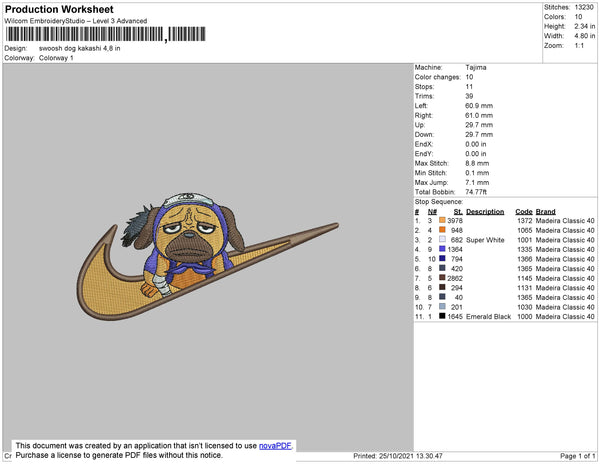
Task: Click the 'Printed: 25/10/2021 13.30.47' footer text
Action: coord(398,456)
